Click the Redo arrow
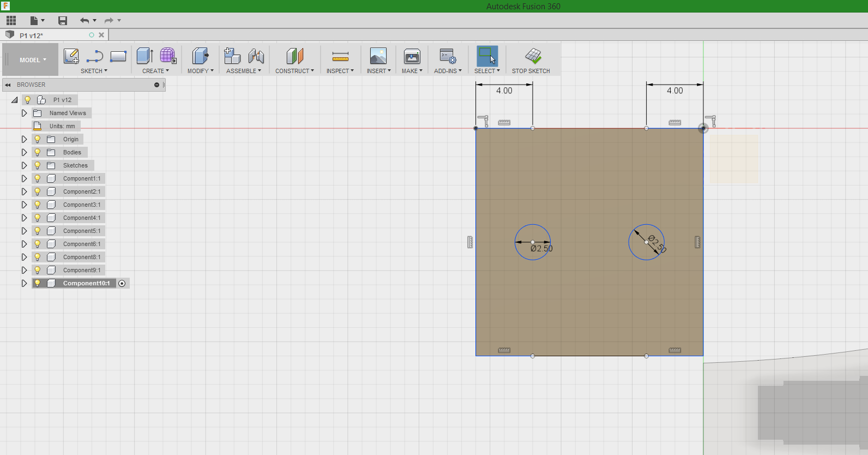Screen dimensions: 868x455 (x=109, y=21)
